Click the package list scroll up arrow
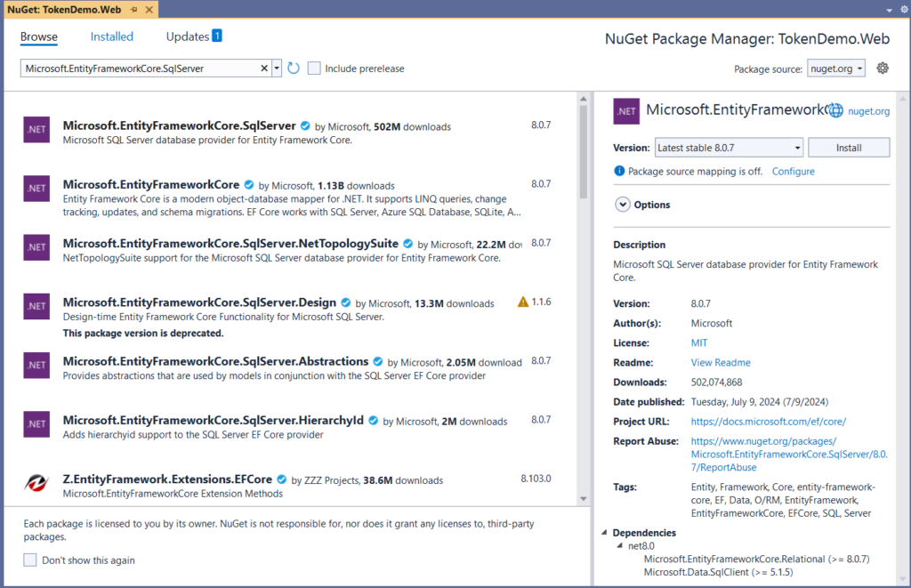 [584, 99]
